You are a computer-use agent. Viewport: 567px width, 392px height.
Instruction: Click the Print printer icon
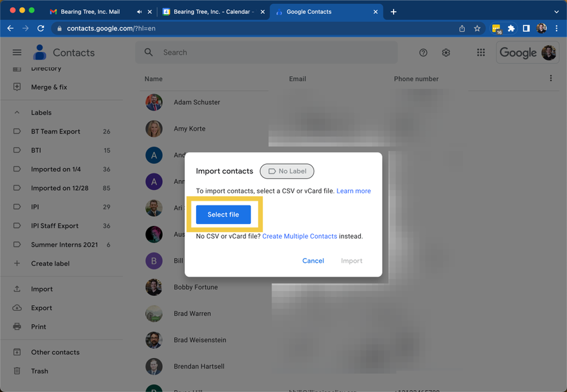[x=17, y=327]
